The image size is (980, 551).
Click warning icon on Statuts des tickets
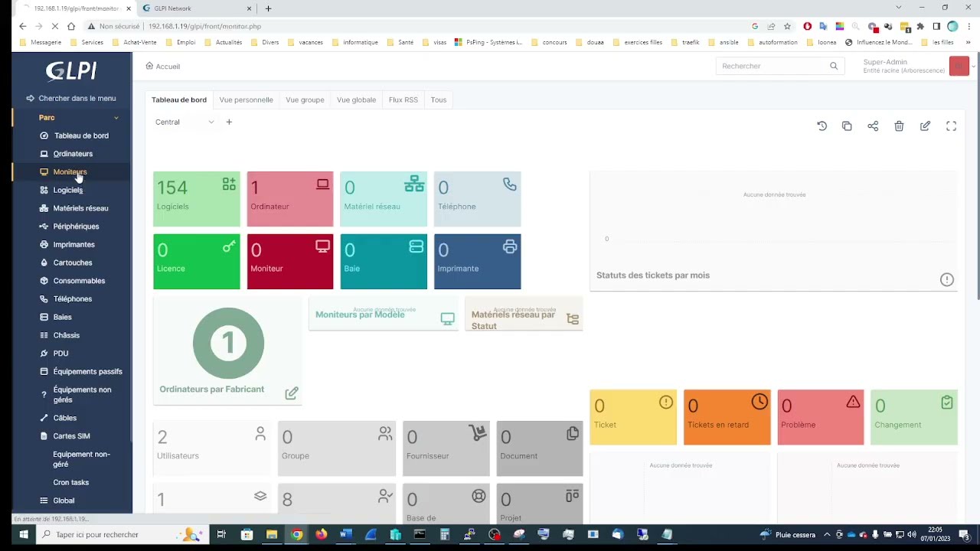[x=947, y=279]
